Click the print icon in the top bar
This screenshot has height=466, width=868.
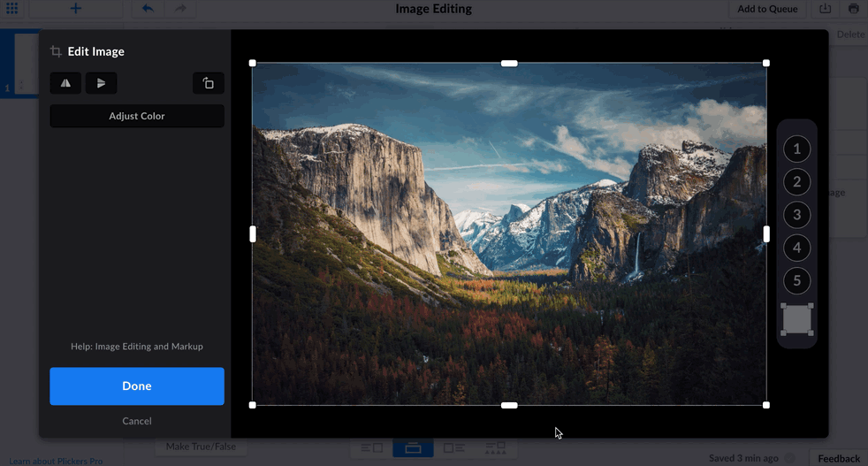coord(853,9)
